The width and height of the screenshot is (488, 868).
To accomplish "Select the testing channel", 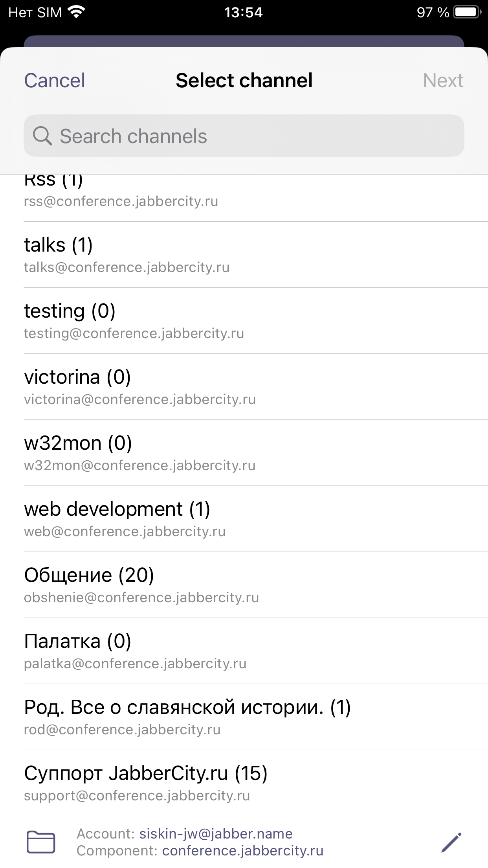I will (244, 321).
